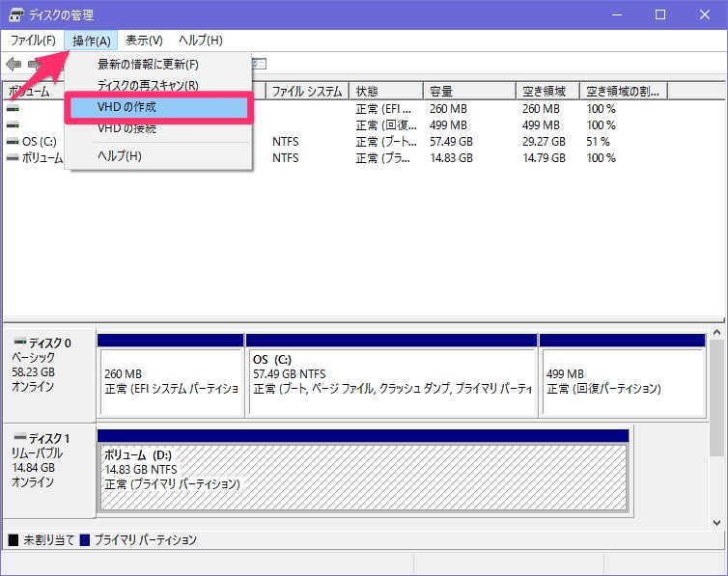This screenshot has height=576, width=728.
Task: Click the 14.83 GB capacity cell
Action: [x=451, y=158]
